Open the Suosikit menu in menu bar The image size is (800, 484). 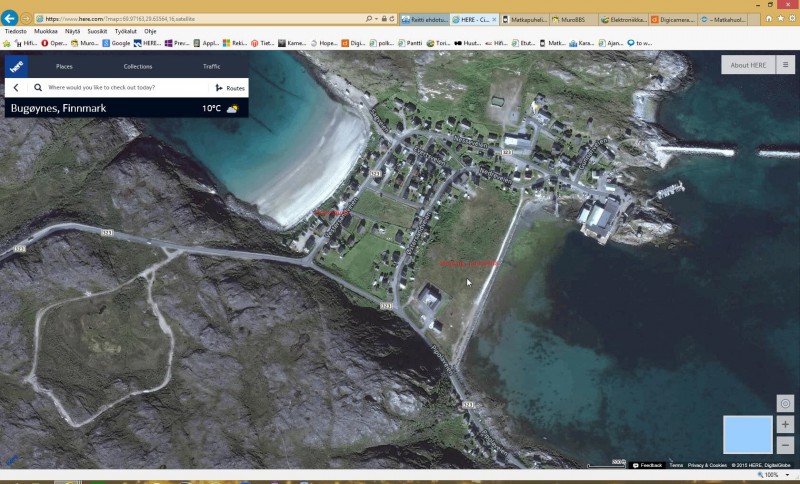[x=97, y=31]
